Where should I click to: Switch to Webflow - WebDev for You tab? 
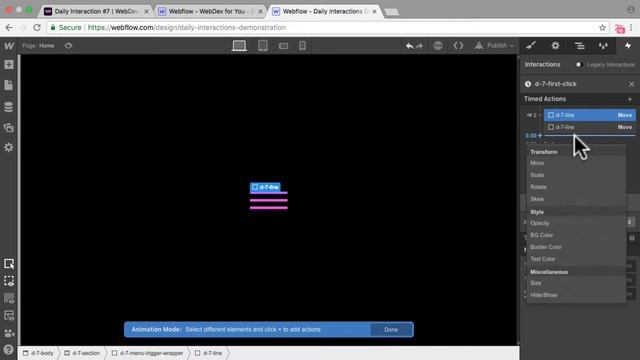point(211,11)
